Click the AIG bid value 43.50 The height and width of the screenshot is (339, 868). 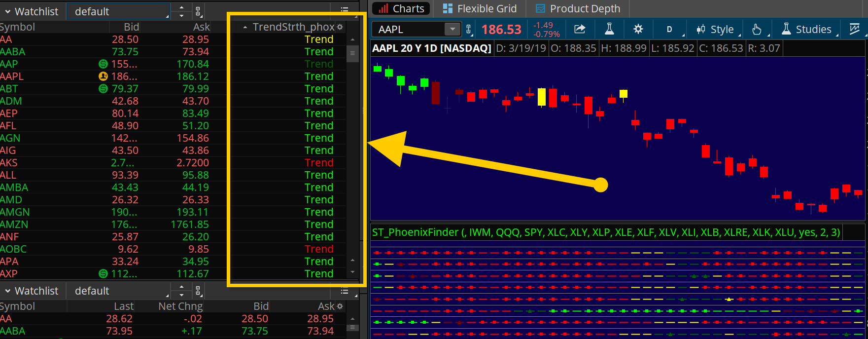125,150
